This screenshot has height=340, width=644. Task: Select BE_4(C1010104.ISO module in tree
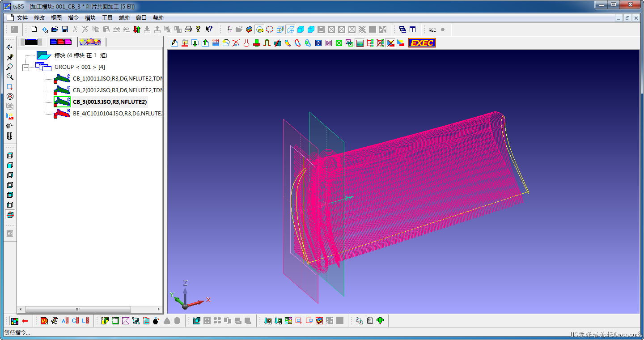[x=118, y=114]
